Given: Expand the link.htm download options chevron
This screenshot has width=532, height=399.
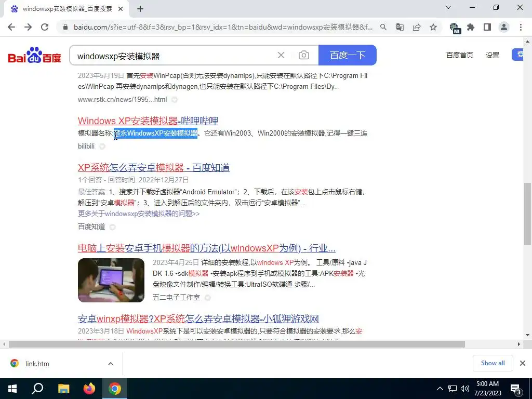Looking at the screenshot, I should pos(111,364).
